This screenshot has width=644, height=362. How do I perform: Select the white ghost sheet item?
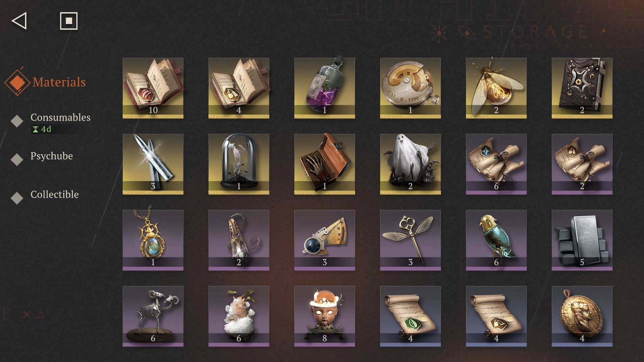click(x=410, y=164)
